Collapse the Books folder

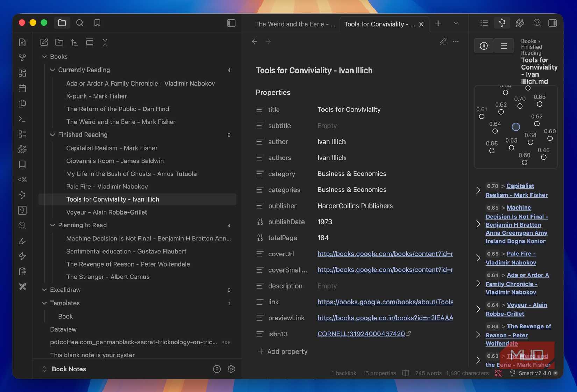pos(44,56)
